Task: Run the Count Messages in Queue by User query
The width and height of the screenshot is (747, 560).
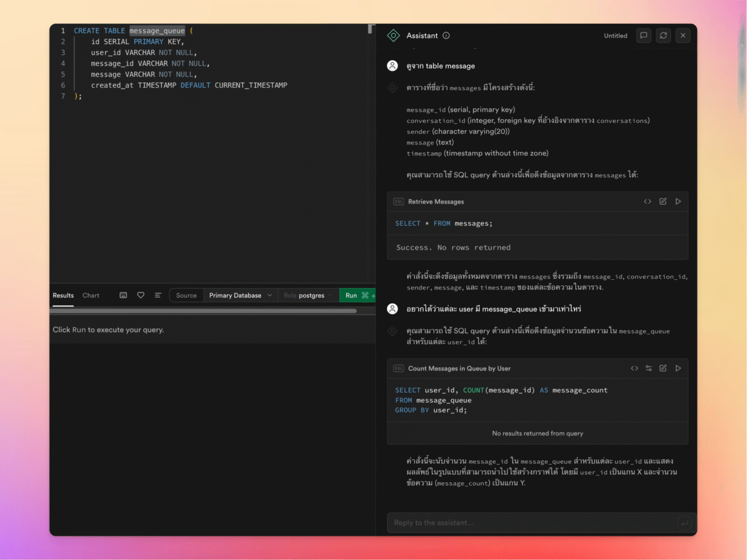Action: click(x=678, y=368)
